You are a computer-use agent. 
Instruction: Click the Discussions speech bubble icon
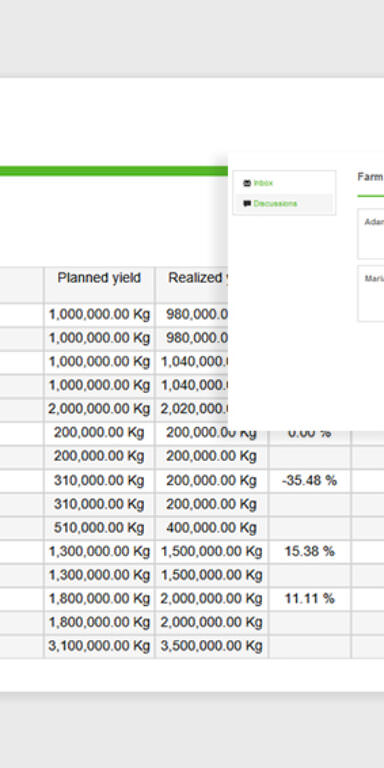tap(247, 204)
